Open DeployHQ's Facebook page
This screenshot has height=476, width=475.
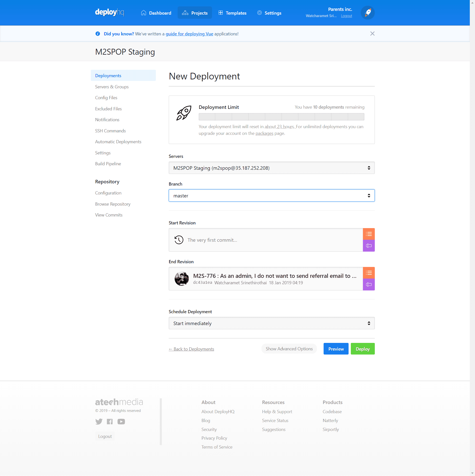tap(110, 422)
